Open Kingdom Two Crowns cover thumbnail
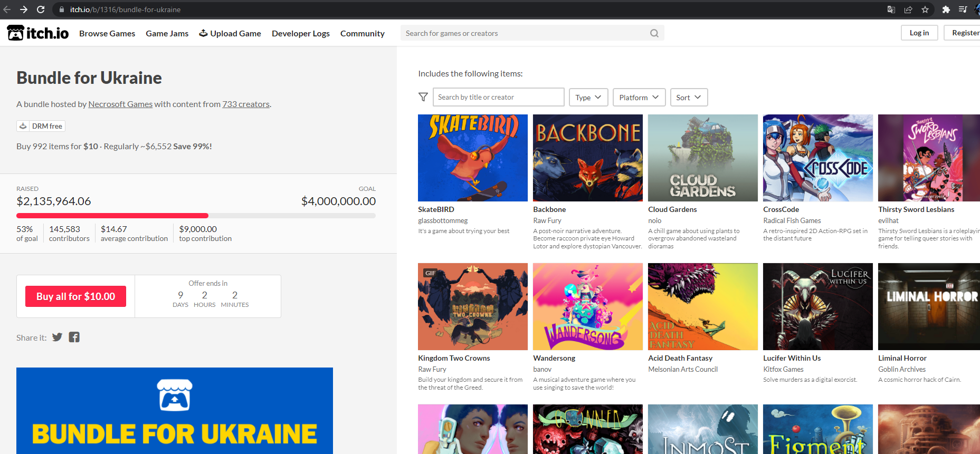 click(473, 306)
